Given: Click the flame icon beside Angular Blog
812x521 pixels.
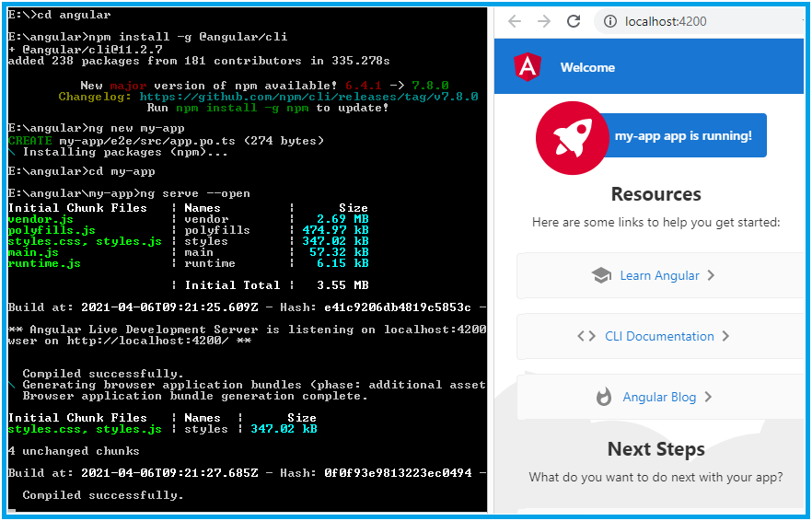Looking at the screenshot, I should (603, 398).
